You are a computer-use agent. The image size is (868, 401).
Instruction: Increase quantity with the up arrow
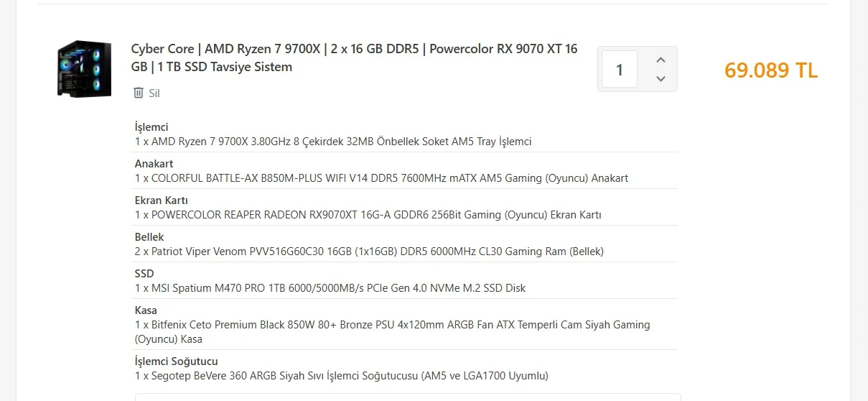point(661,60)
